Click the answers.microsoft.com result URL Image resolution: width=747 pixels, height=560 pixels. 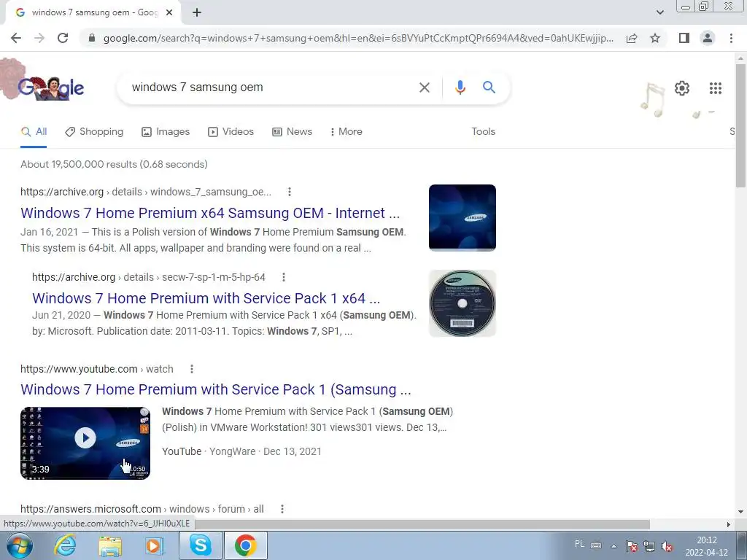coord(142,509)
